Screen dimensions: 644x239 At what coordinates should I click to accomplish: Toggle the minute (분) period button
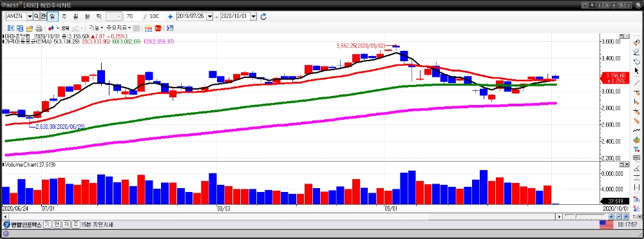click(x=87, y=16)
